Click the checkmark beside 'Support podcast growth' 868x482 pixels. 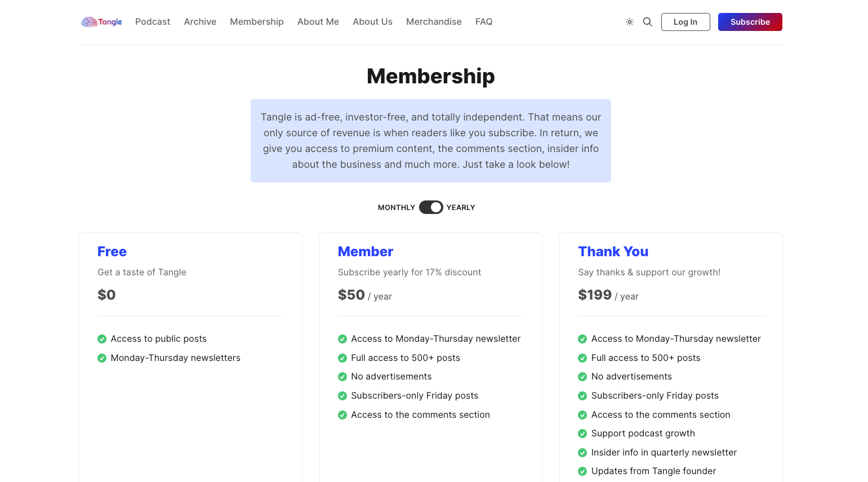click(582, 434)
